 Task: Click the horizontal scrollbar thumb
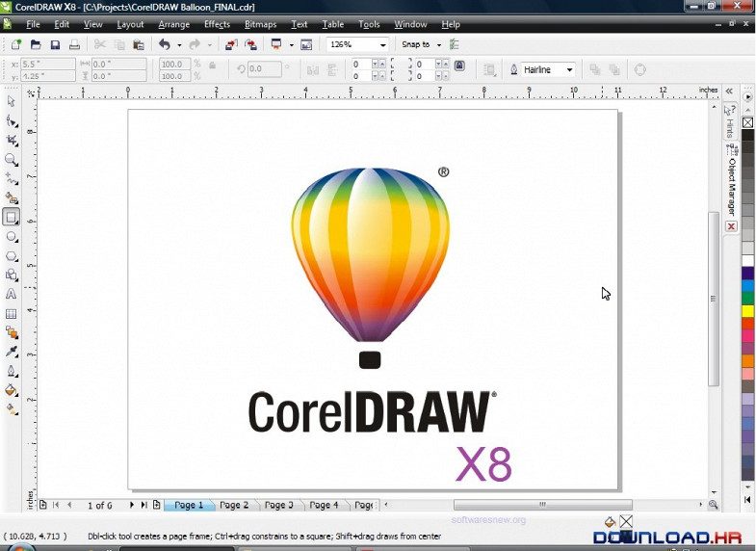[x=542, y=505]
